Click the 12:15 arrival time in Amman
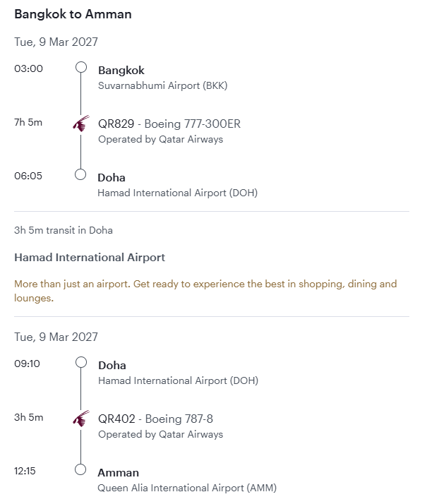Screen dimensions: 427x504 pos(25,471)
